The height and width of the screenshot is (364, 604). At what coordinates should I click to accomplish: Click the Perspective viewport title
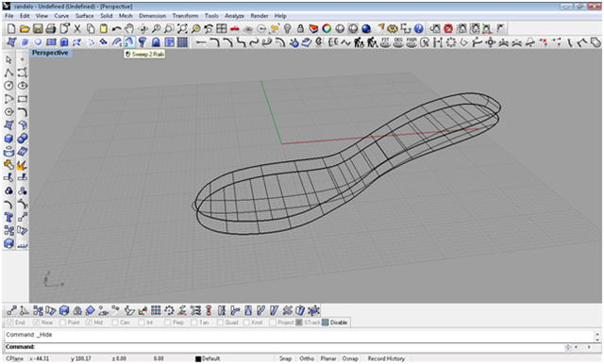50,53
